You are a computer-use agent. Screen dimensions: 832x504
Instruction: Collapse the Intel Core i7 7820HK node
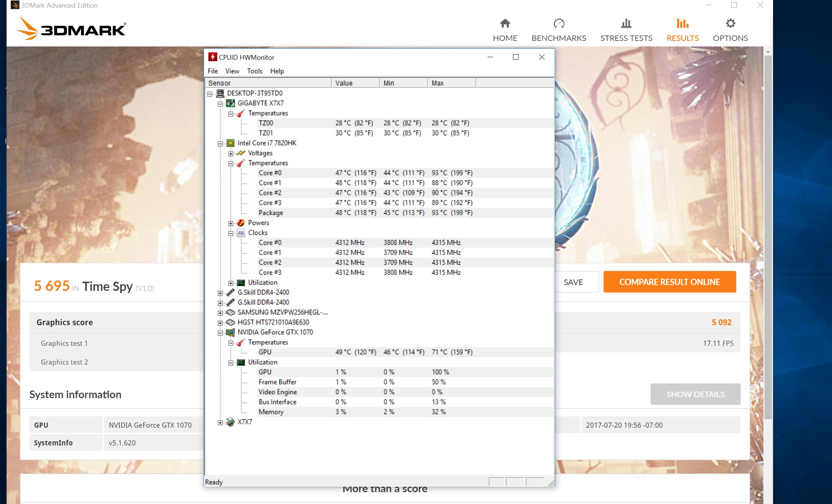[x=220, y=143]
